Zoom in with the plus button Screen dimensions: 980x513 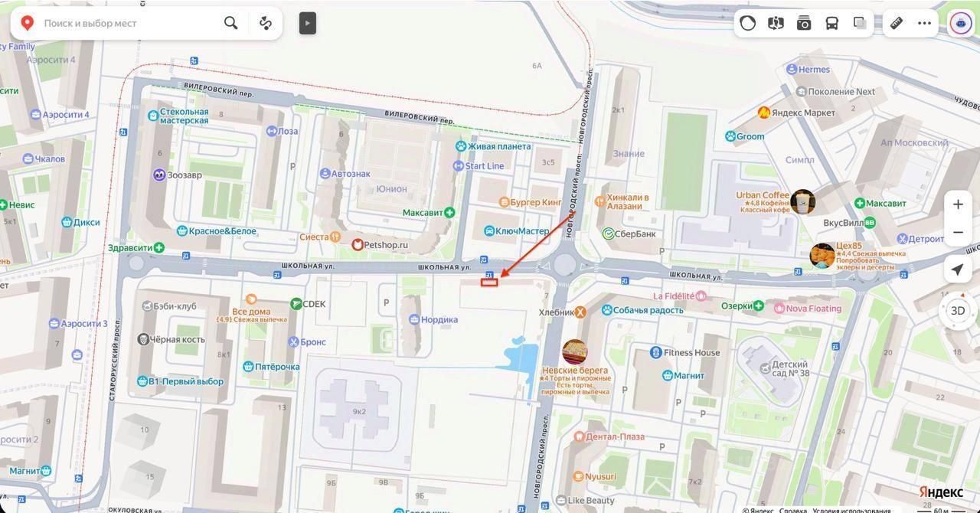point(958,204)
